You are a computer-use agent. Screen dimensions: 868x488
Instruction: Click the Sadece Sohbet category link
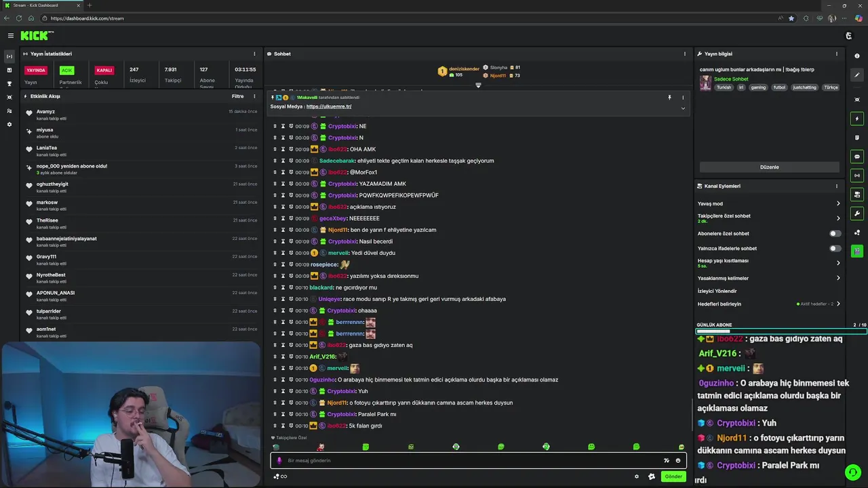click(731, 79)
